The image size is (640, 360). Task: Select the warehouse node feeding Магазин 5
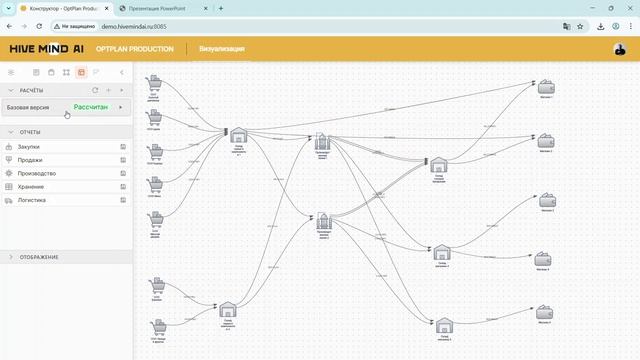pos(444,326)
